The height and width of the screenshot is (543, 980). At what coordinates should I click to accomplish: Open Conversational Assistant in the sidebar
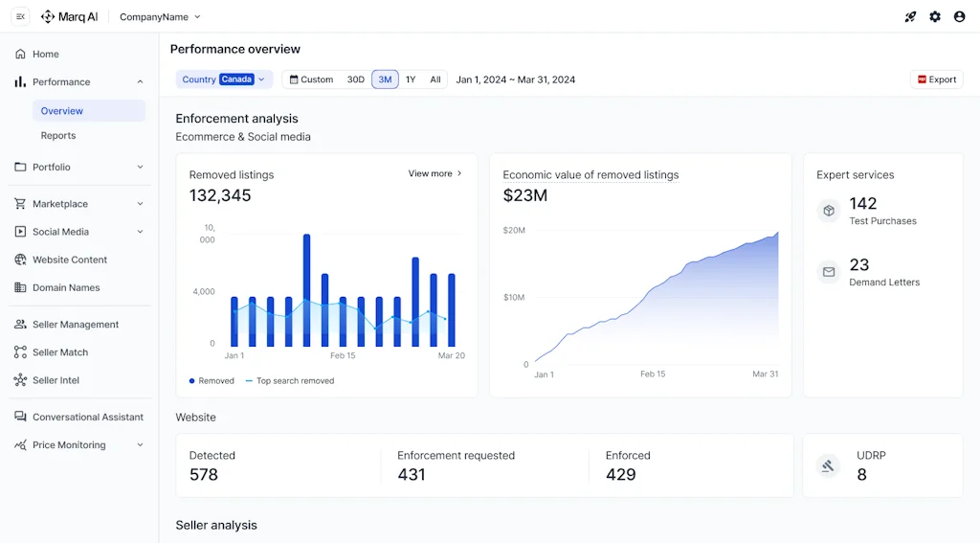(x=87, y=418)
